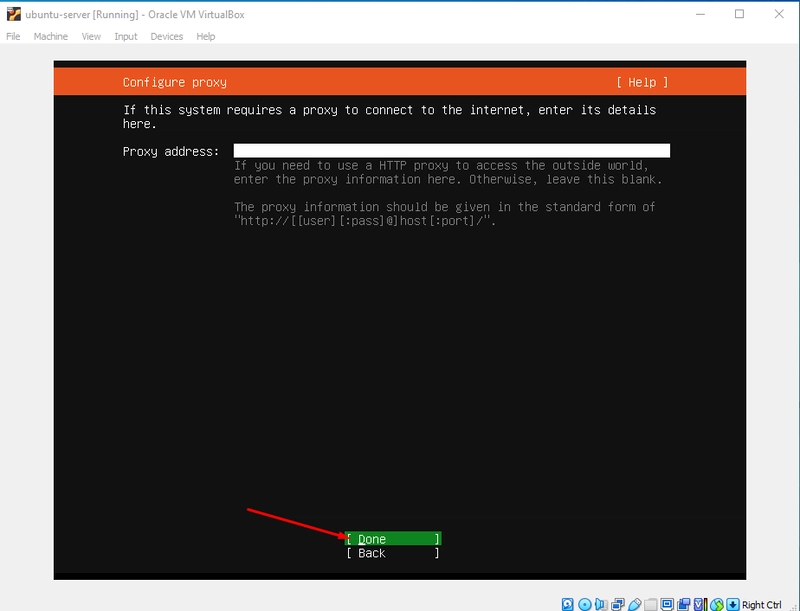800x611 pixels.
Task: Close the VirtualBox window
Action: [779, 14]
